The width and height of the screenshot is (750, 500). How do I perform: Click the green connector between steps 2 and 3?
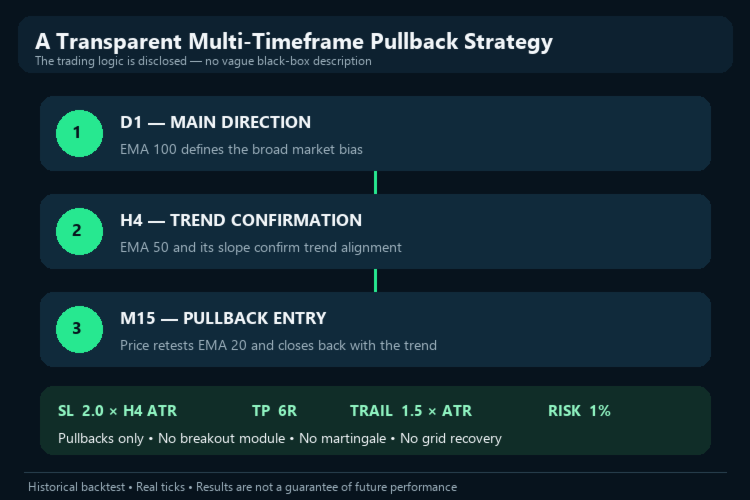click(375, 280)
